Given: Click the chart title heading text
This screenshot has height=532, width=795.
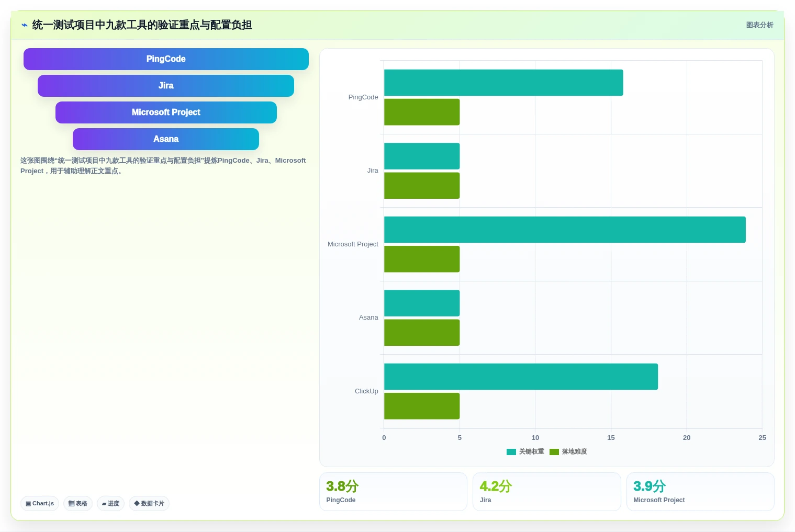Looking at the screenshot, I should coord(142,25).
